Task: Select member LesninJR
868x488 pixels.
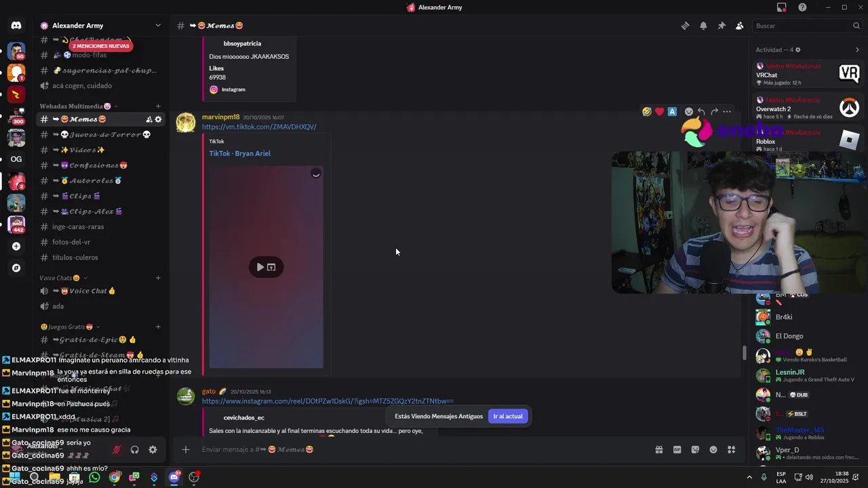Action: click(x=808, y=375)
